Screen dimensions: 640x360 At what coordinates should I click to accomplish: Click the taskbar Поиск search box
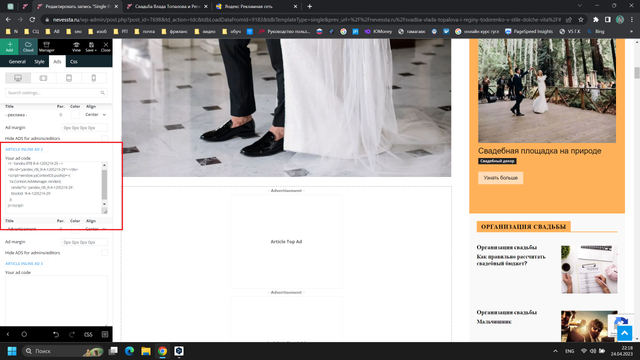tap(62, 351)
